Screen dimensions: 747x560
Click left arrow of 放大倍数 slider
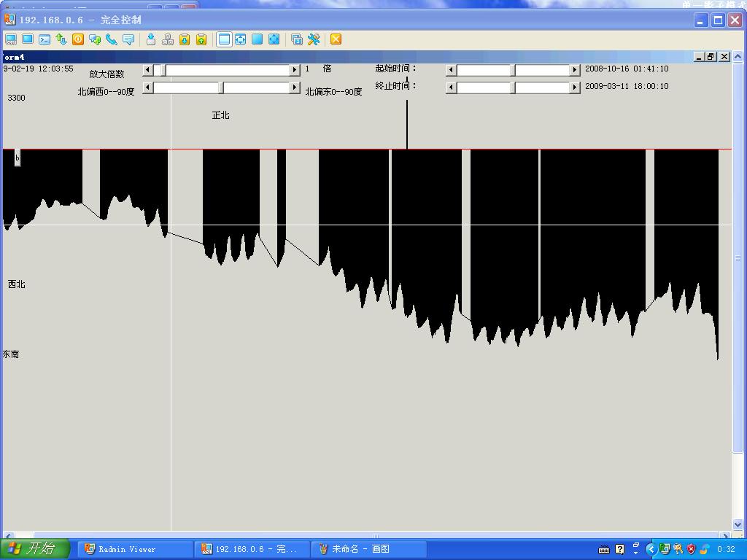(x=147, y=70)
